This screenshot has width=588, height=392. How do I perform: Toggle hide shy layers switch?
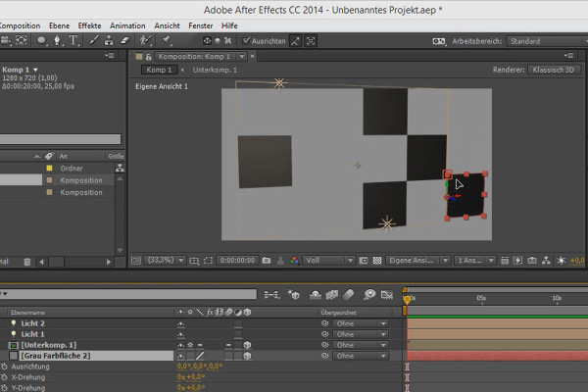315,295
